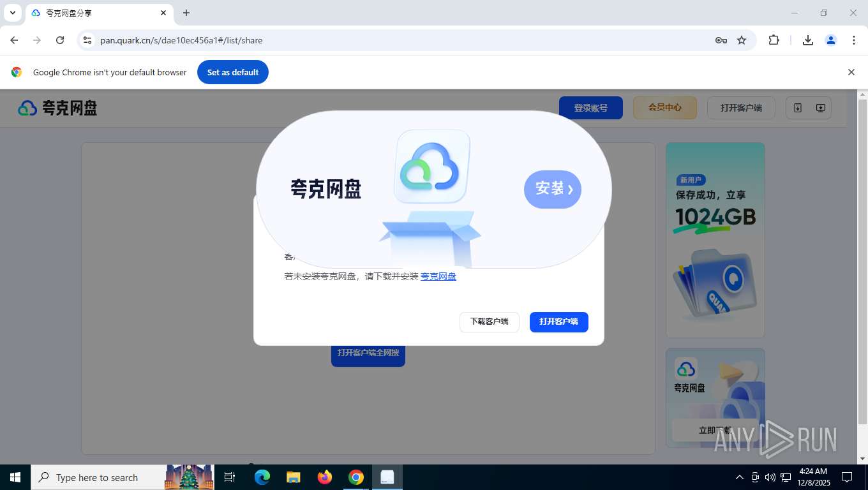
Task: Launch Firefox from taskbar
Action: click(325, 477)
